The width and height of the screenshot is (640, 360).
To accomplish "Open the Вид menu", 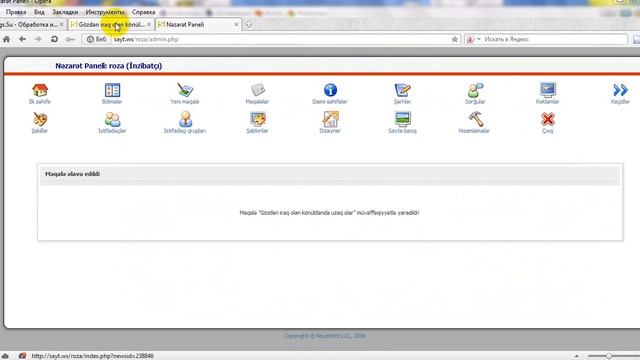I will tap(39, 12).
